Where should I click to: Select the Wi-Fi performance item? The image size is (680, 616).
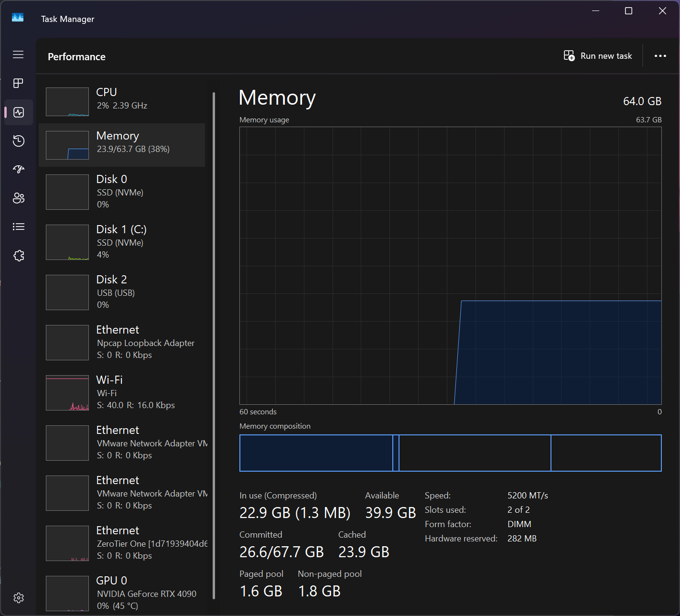pos(122,392)
